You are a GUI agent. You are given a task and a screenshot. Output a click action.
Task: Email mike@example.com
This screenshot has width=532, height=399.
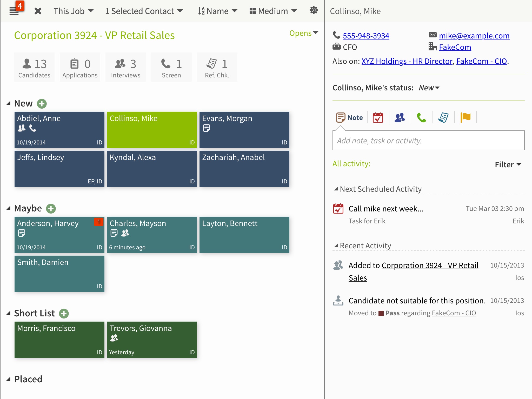tap(474, 36)
